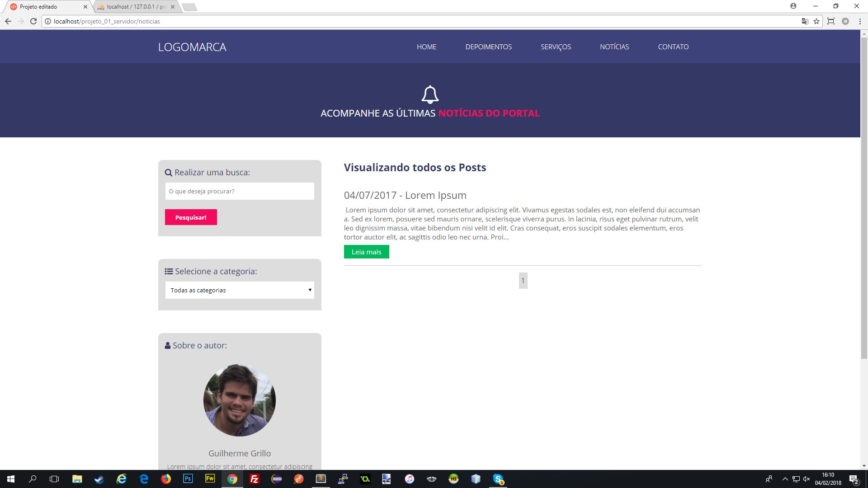The image size is (868, 488).
Task: Click the search field 'O que deseja procurar?'
Action: (240, 191)
